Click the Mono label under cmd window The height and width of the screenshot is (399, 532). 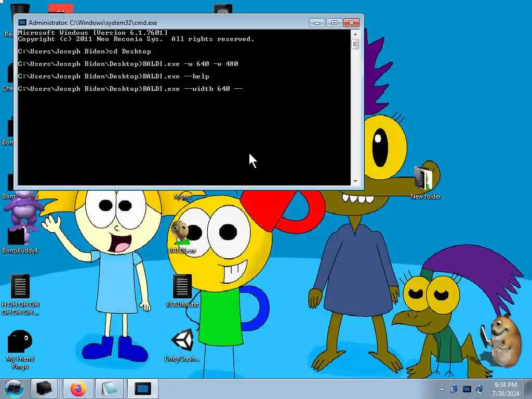[x=182, y=196]
